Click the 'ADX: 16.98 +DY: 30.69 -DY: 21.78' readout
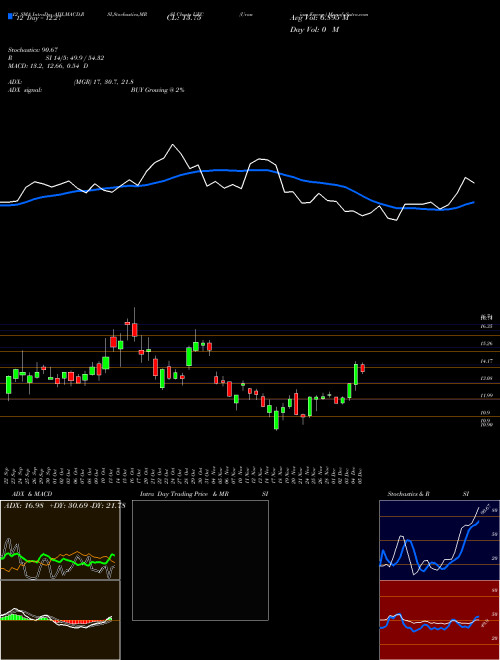This screenshot has height=660, width=500. (x=65, y=506)
